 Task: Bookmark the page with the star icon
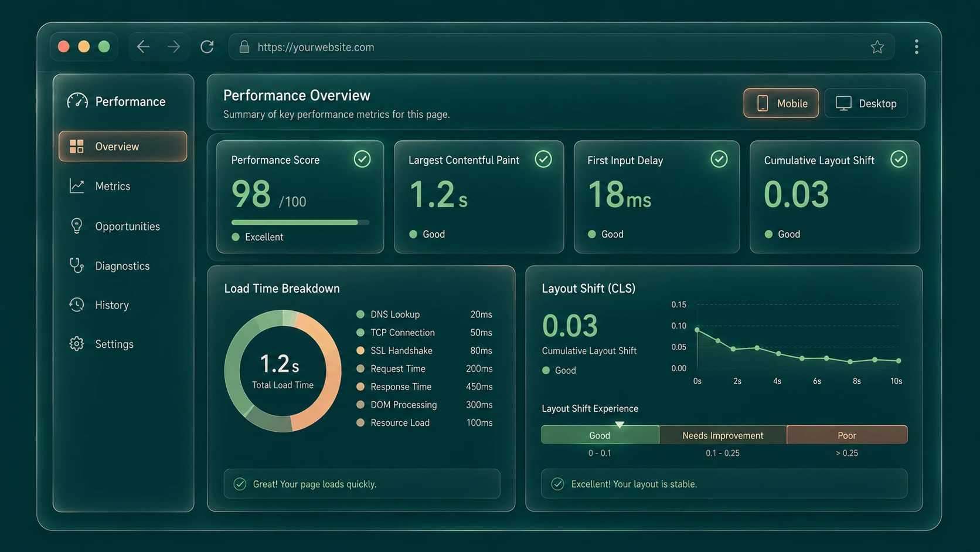877,47
